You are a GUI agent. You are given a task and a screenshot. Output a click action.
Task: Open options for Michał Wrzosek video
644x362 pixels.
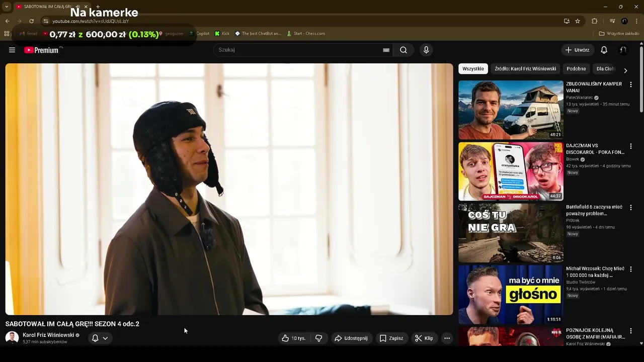click(630, 269)
